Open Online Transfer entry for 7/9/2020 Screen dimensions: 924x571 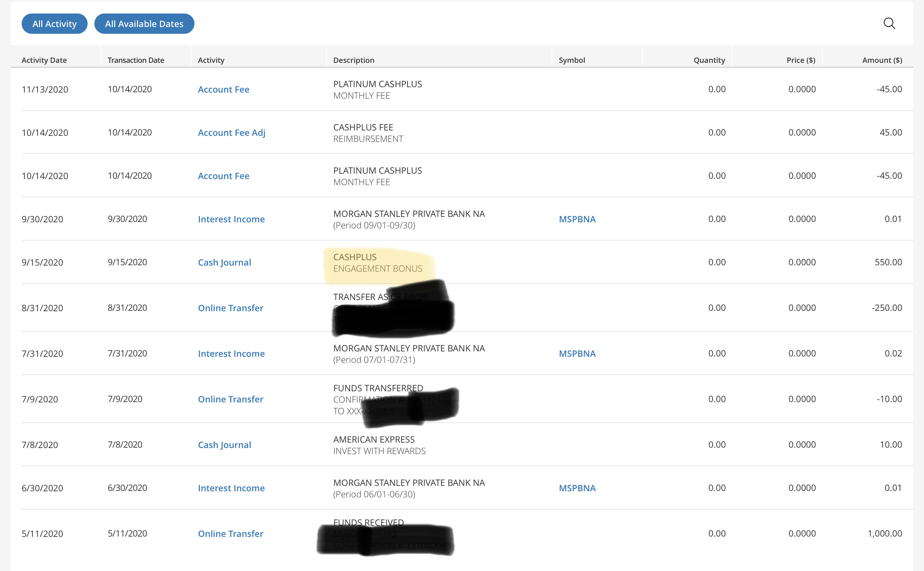[x=230, y=399]
